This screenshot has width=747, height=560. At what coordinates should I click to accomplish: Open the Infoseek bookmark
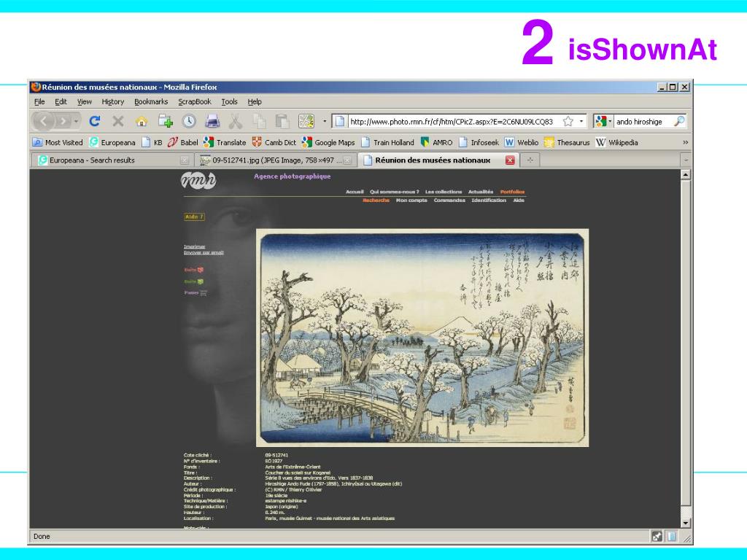(479, 142)
